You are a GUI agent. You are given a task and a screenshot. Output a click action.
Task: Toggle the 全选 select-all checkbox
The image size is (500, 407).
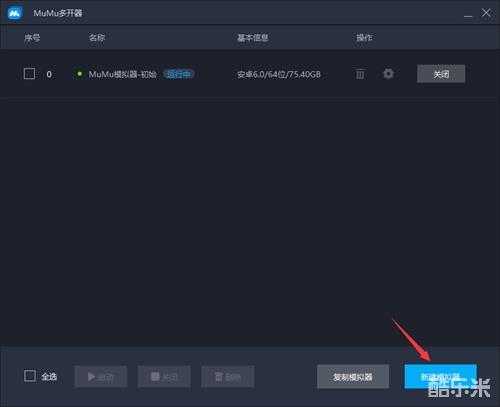[x=30, y=376]
